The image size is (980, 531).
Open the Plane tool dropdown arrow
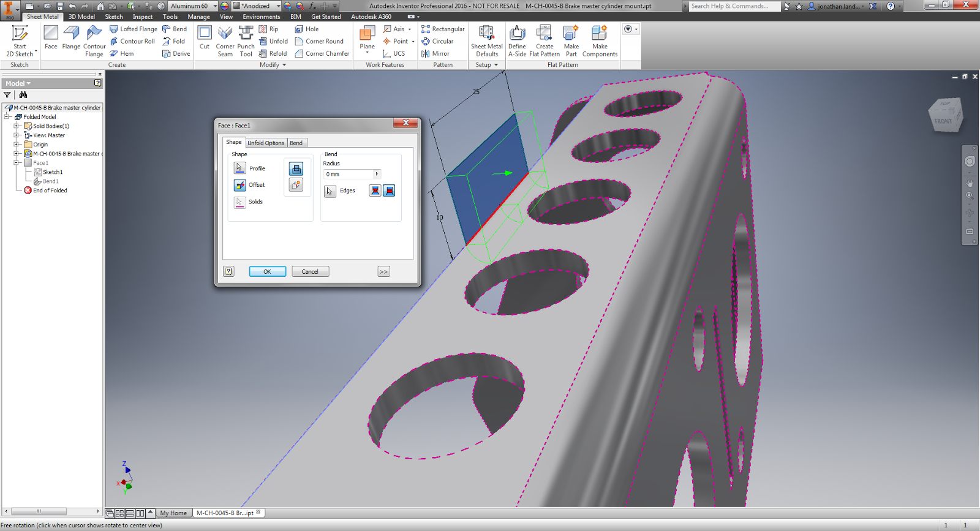click(367, 53)
